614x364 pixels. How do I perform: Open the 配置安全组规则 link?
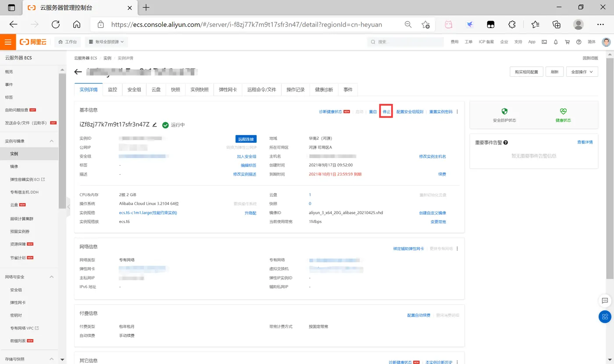click(x=410, y=112)
